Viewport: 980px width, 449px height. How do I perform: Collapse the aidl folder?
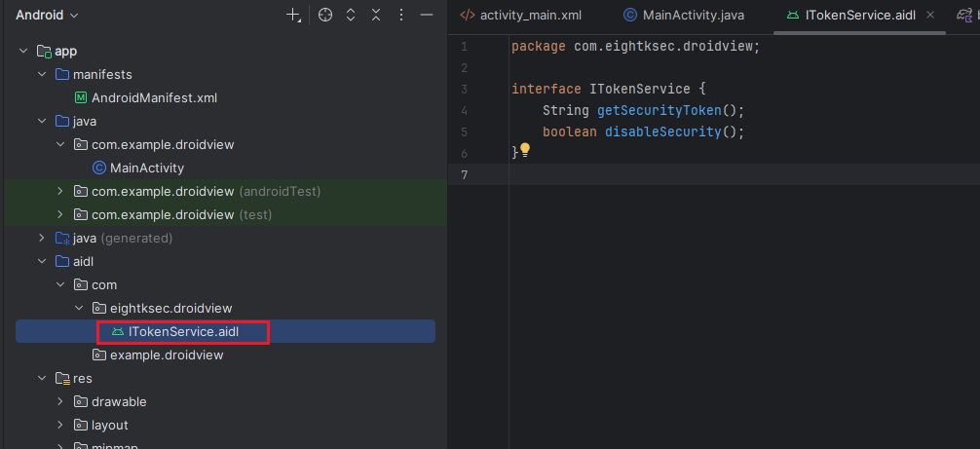click(x=42, y=262)
